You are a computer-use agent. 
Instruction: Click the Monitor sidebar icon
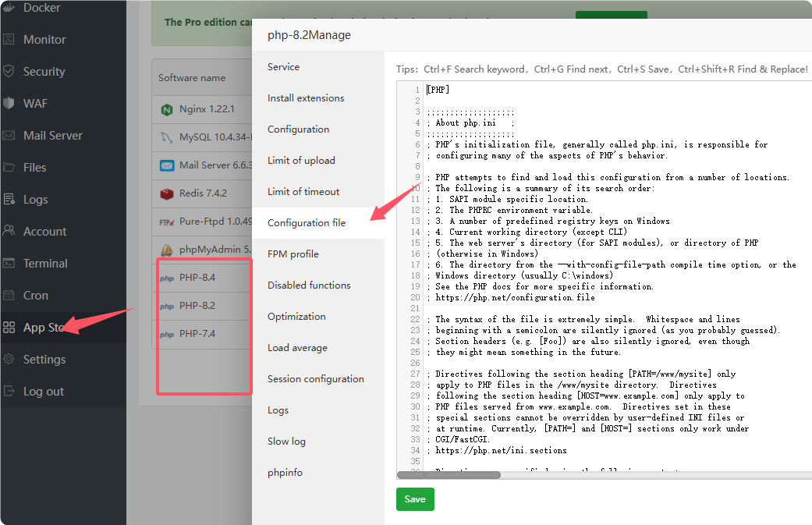tap(9, 39)
